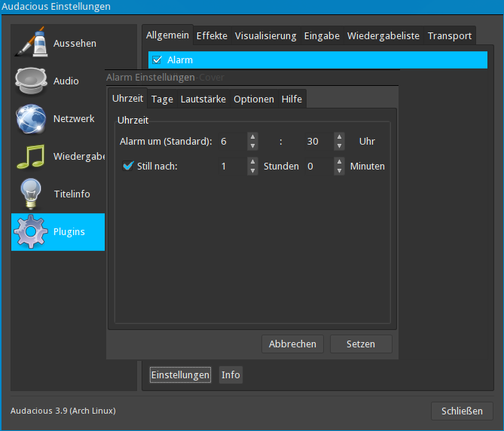The width and height of the screenshot is (504, 431).
Task: Click the alarm minute field showing 30
Action: coord(319,142)
